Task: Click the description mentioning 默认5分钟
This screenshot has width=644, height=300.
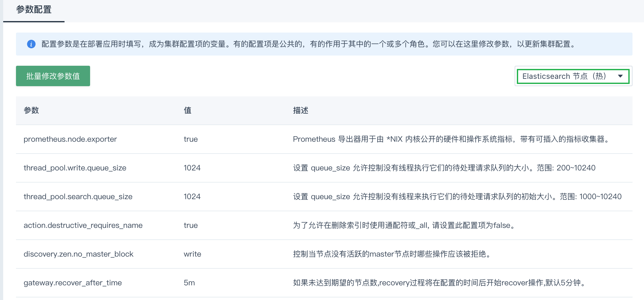Action: click(x=440, y=283)
